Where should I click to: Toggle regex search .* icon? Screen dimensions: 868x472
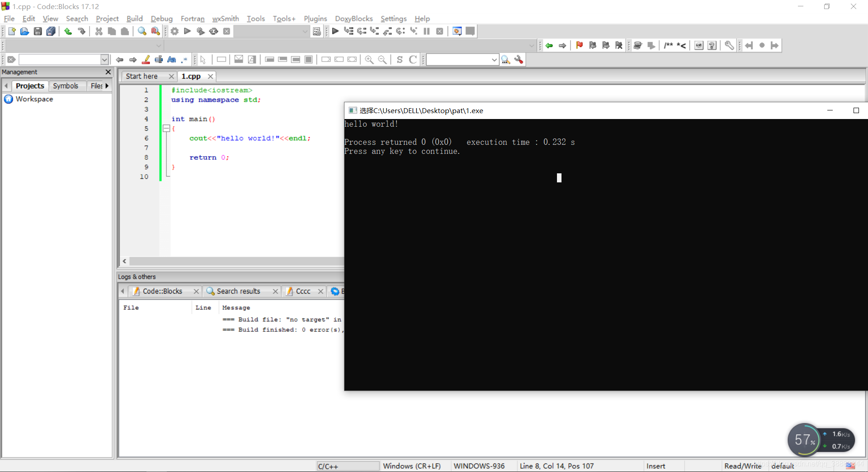pos(184,59)
